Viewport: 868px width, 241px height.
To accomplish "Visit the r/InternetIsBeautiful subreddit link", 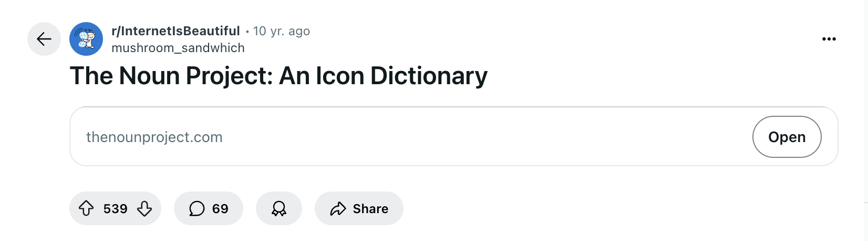I will coord(175,31).
